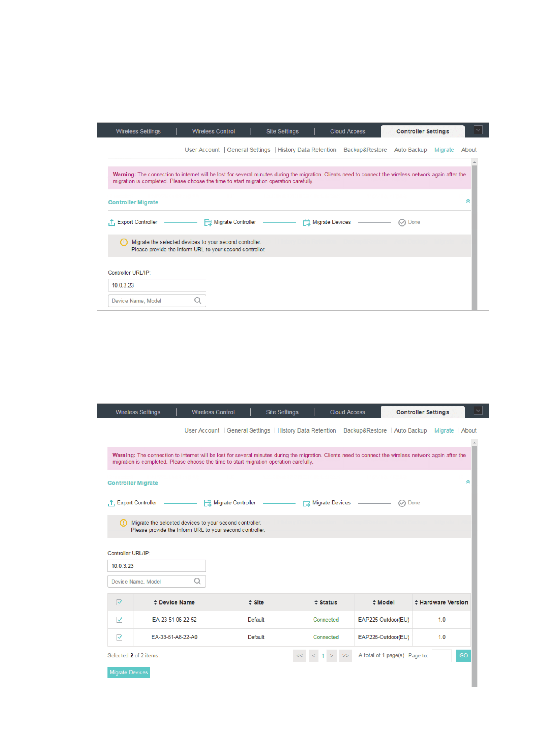Click Connected status of EA-23-51-06-22-52
Viewport: 535px width, 756px height.
[326, 619]
